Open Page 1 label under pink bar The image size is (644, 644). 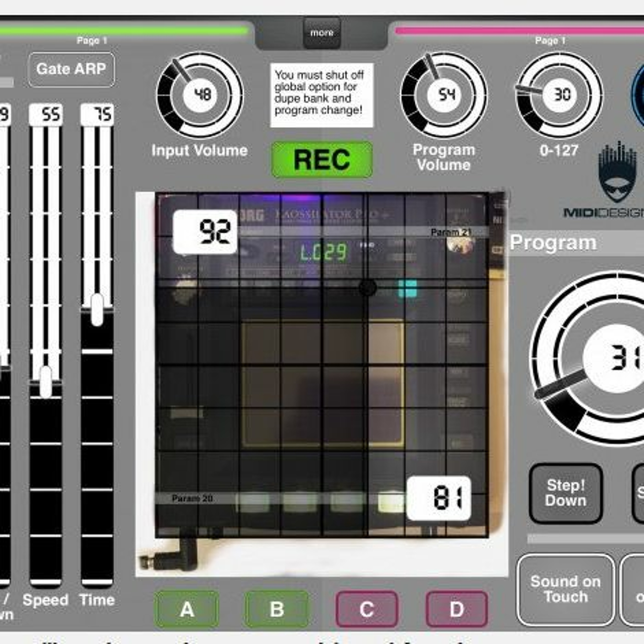coord(550,41)
